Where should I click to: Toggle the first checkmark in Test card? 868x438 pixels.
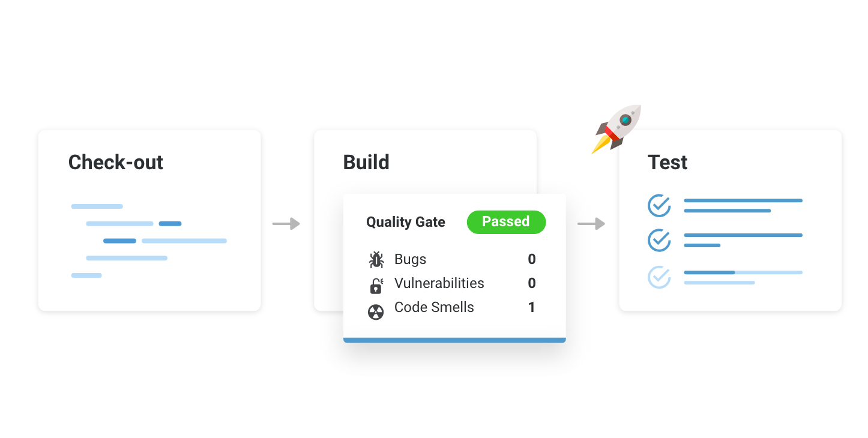pyautogui.click(x=659, y=205)
